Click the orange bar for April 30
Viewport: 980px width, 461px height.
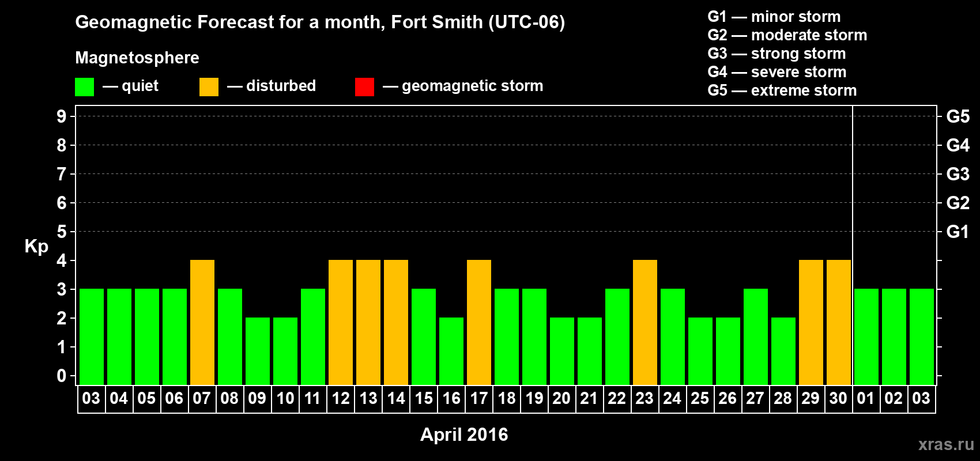tap(839, 323)
